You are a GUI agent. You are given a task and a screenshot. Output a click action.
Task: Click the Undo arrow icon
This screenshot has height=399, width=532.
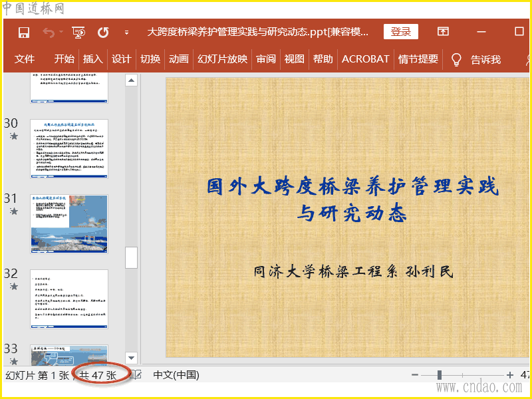(49, 32)
